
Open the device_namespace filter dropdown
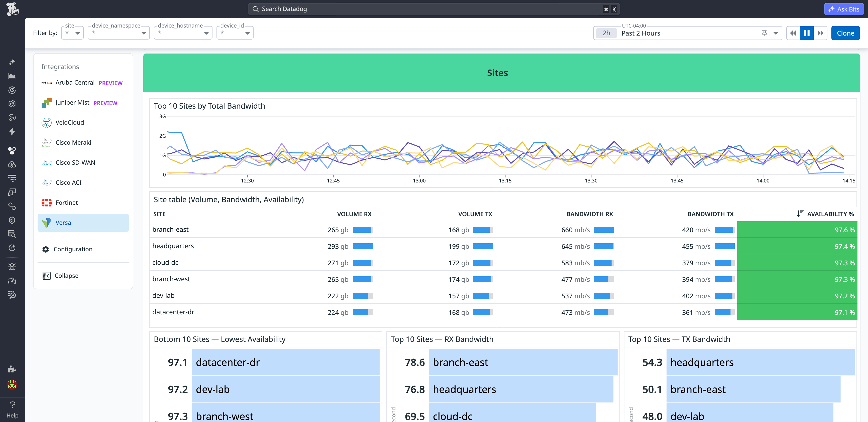pyautogui.click(x=119, y=33)
